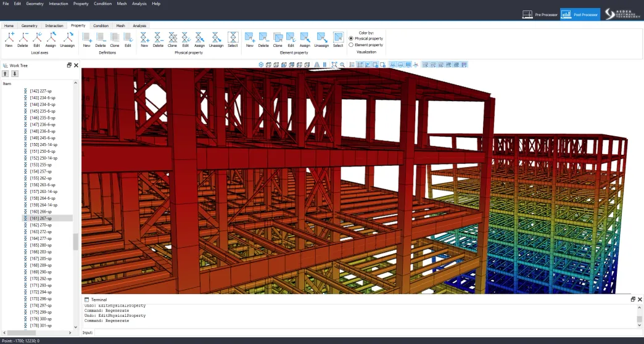Click the magnifier zoom icon in view toolbar
Viewport: 644px width, 344px height.
click(x=342, y=65)
